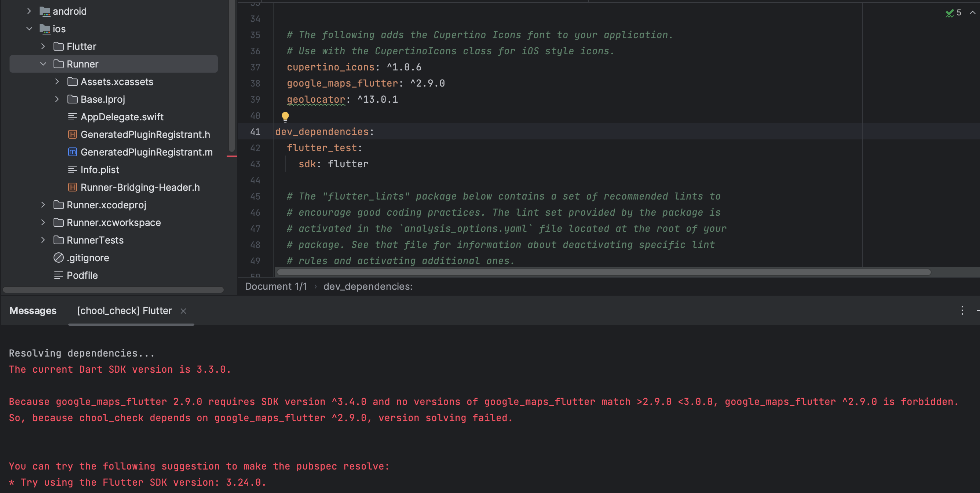Collapse the ios folder chevron
Screen dimensions: 980x493
coord(29,29)
